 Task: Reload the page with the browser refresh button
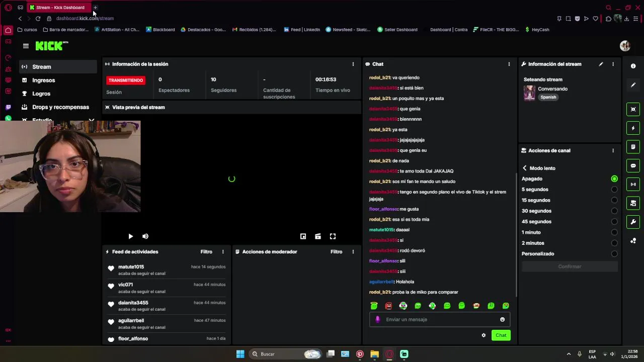pyautogui.click(x=38, y=19)
